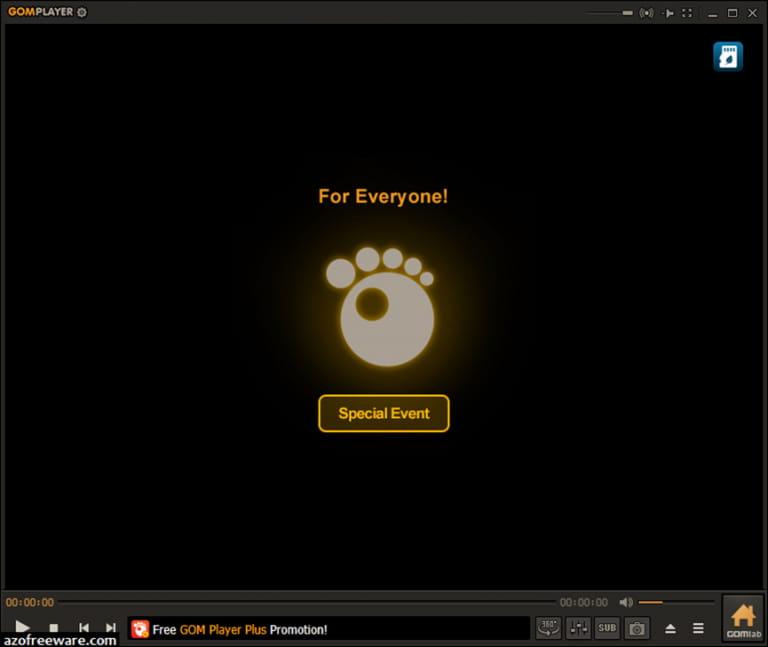
Task: Skip to the previous track
Action: [84, 627]
